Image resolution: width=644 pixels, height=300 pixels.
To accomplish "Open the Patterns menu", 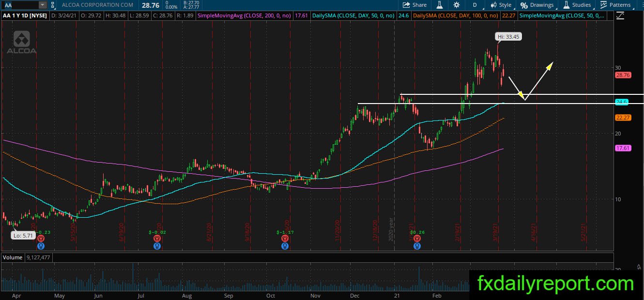I will 615,5.
